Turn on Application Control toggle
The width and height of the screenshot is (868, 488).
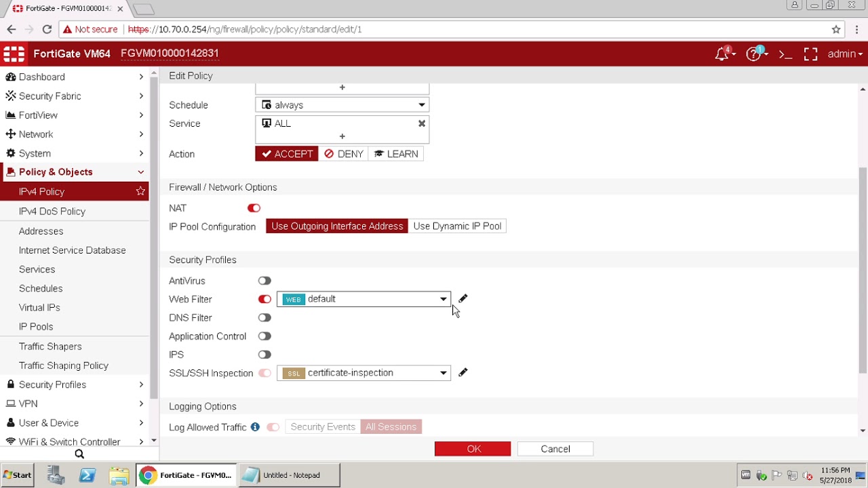point(264,336)
